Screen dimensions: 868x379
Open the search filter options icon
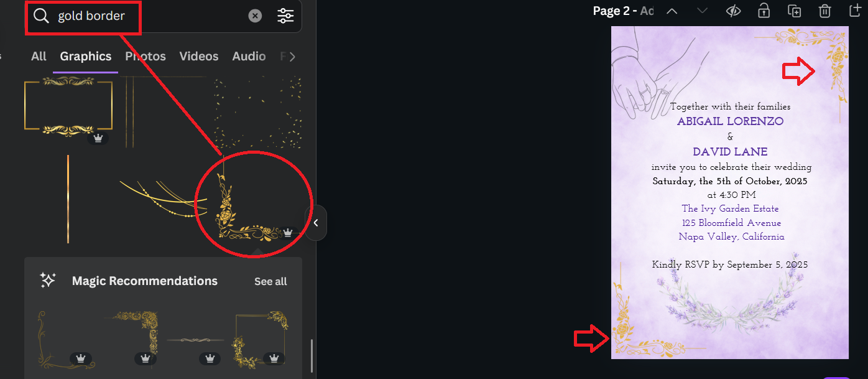[x=285, y=16]
